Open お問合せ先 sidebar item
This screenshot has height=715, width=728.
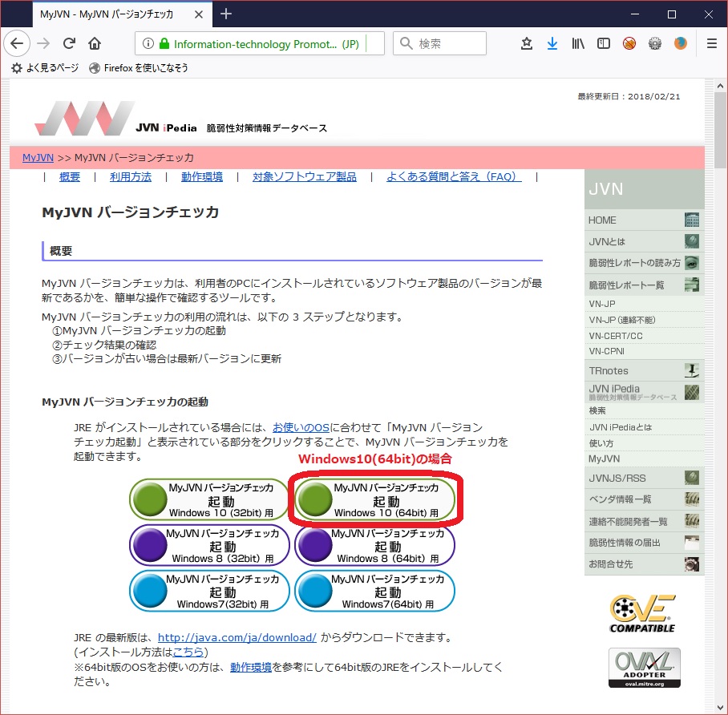(644, 564)
